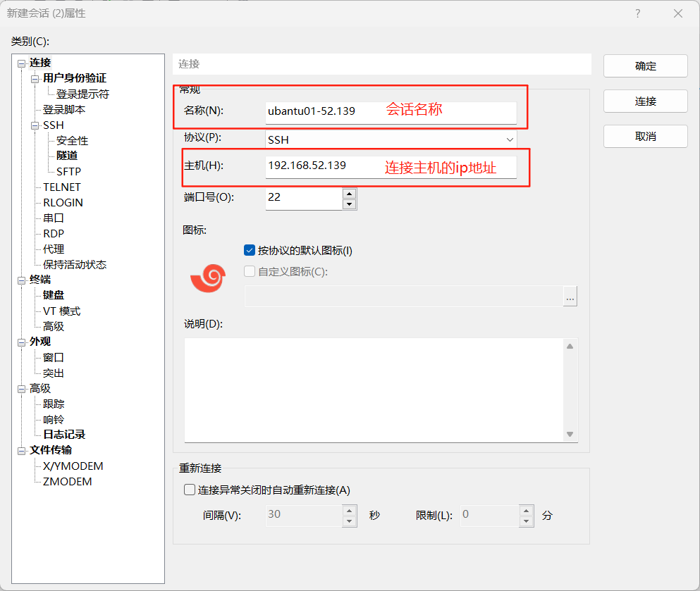Increase the 间隔 interval value
Viewport: 700px width, 591px height.
[349, 511]
